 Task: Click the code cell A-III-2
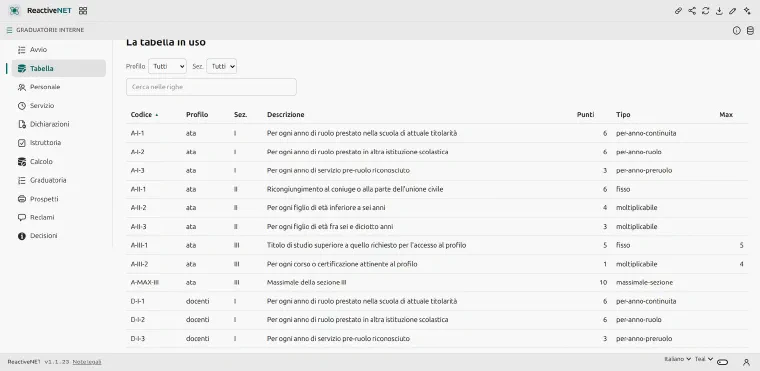pyautogui.click(x=140, y=264)
